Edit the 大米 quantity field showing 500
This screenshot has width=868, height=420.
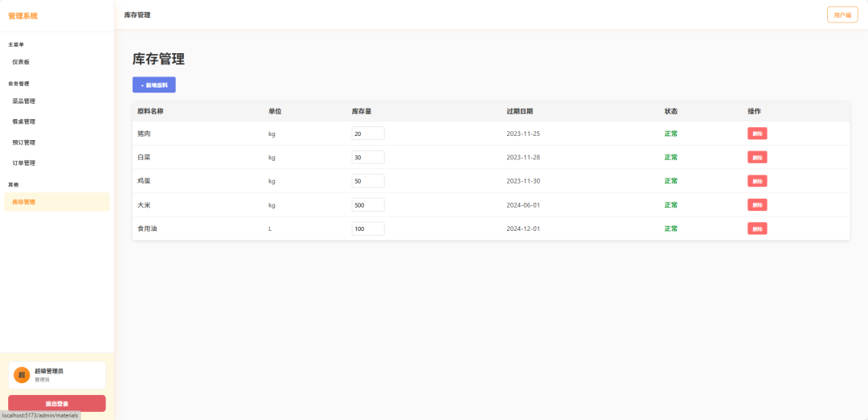(x=367, y=204)
